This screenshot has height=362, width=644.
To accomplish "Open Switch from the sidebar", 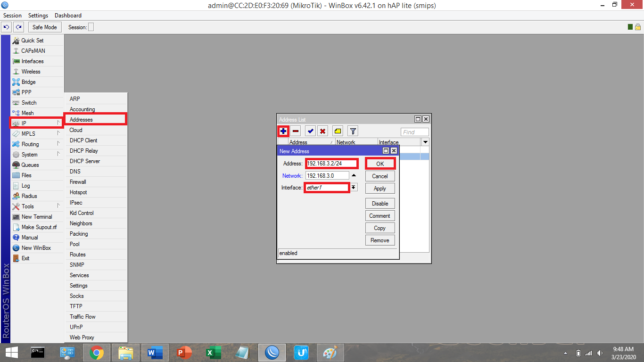I will pos(37,103).
